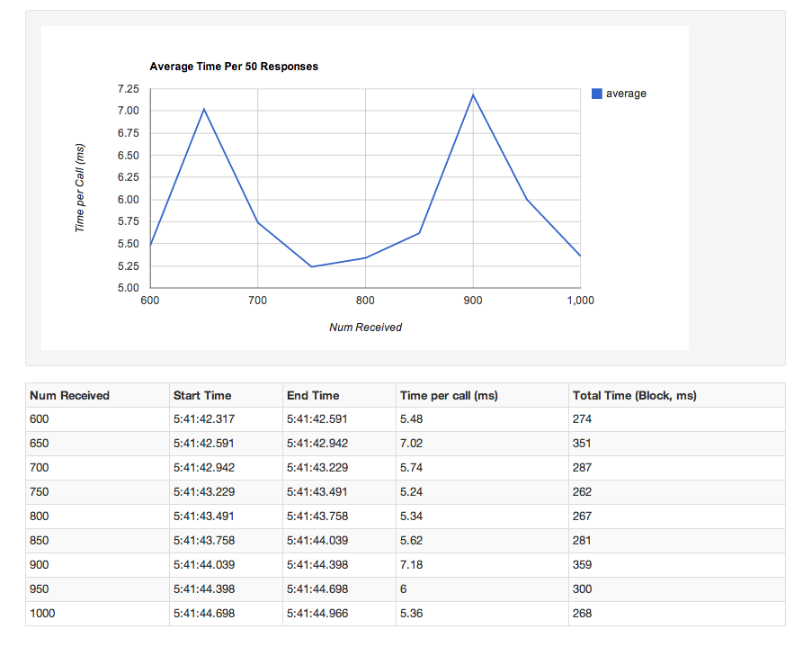Click the total time cell showing 359
This screenshot has width=812, height=647.
(x=582, y=565)
